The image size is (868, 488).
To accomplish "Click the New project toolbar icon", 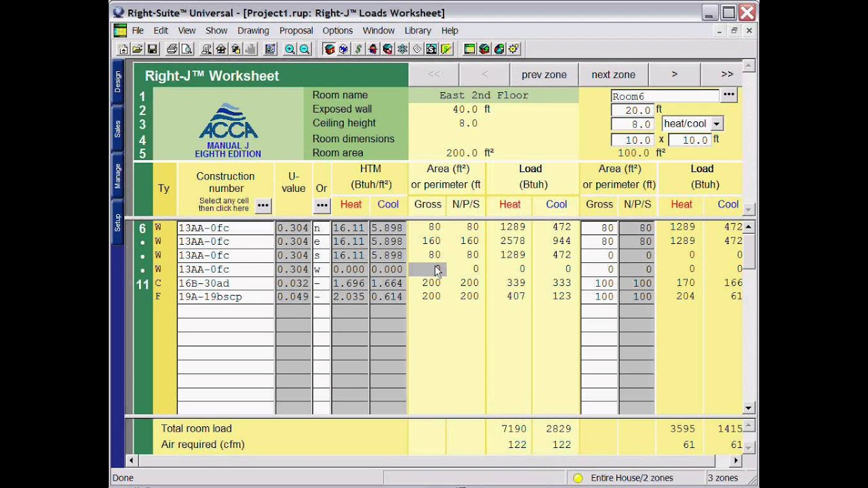I will 123,49.
